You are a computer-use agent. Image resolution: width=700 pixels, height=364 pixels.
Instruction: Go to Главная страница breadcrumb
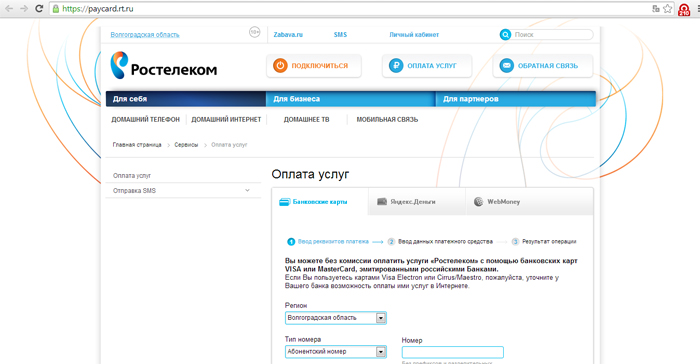pos(137,145)
